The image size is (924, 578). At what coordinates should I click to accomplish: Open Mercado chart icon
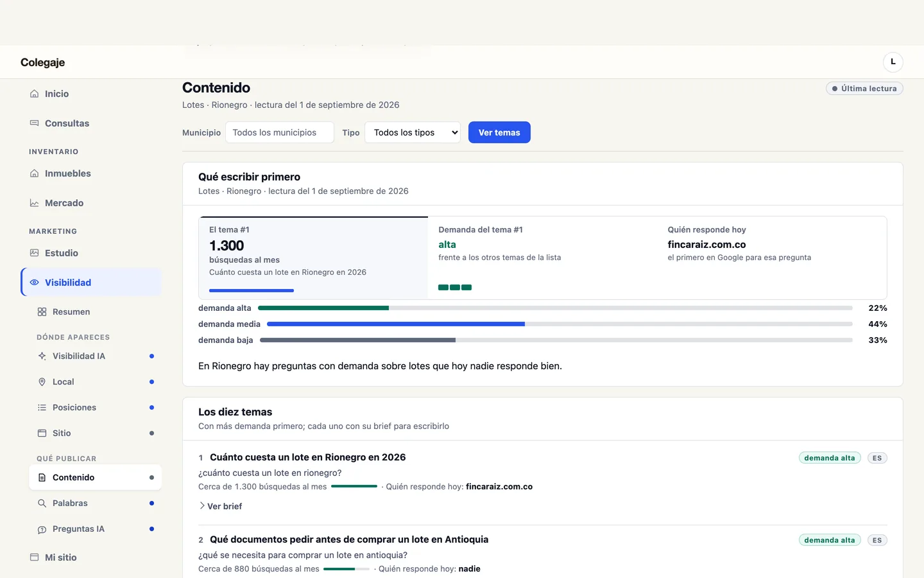[34, 203]
